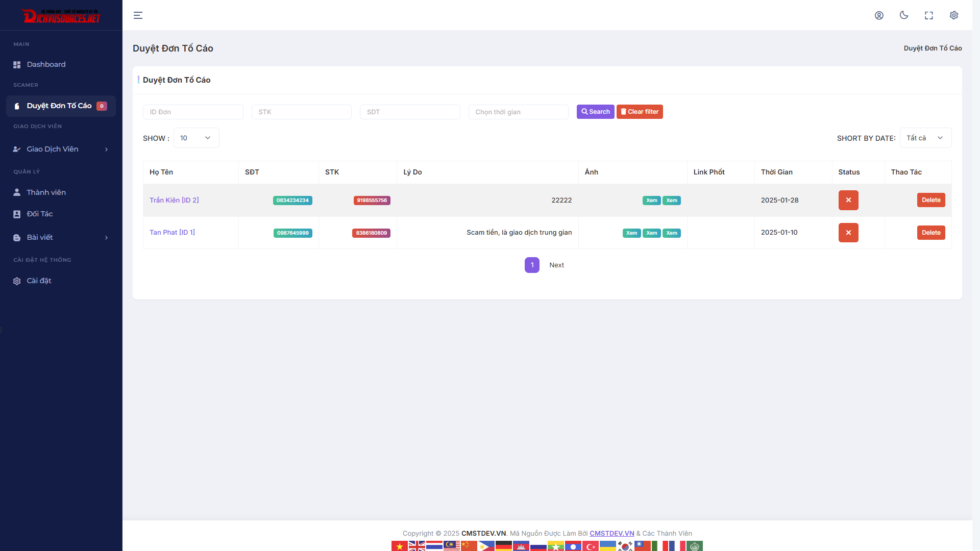Screen dimensions: 980x551
Task: Toggle the sidebar hamburger menu icon
Action: (x=138, y=15)
